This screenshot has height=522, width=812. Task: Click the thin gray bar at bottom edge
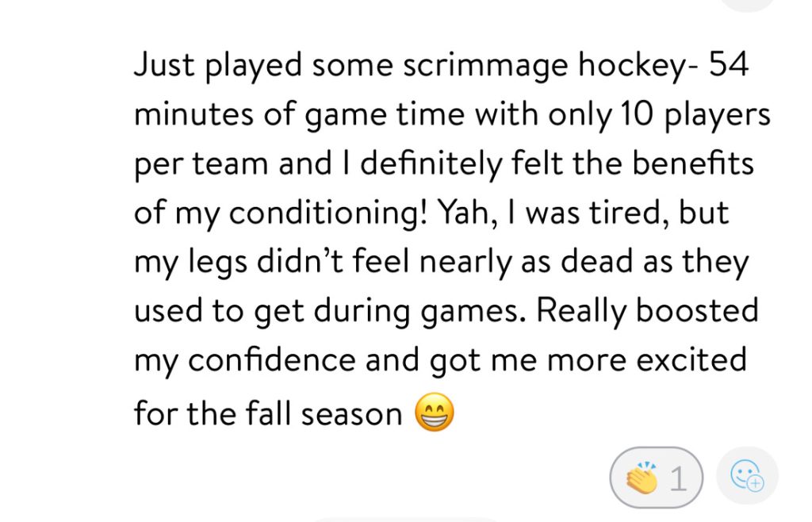(x=406, y=519)
